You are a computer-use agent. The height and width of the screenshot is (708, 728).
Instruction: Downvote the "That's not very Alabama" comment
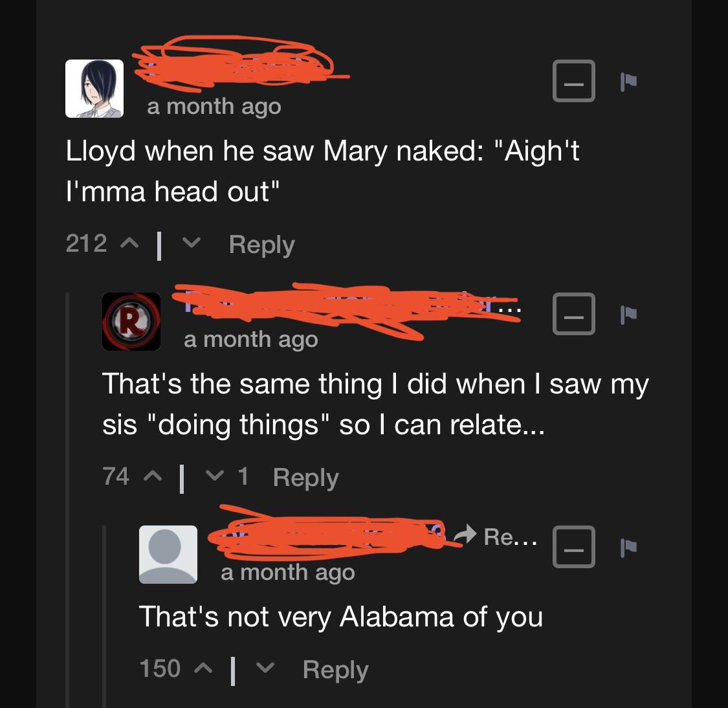pos(265,669)
